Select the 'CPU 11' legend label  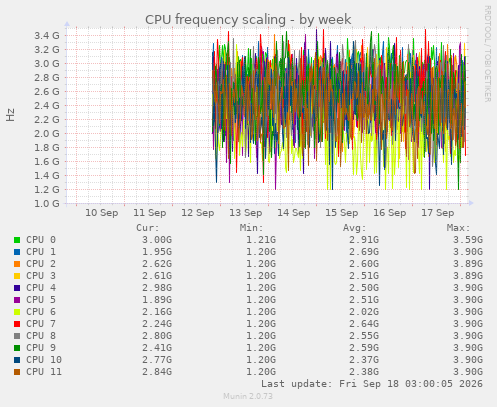coord(44,372)
